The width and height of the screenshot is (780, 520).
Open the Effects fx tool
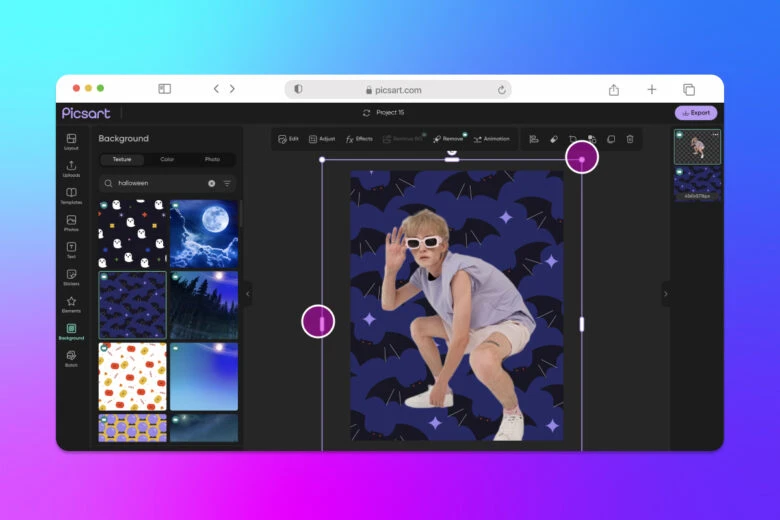coord(359,139)
